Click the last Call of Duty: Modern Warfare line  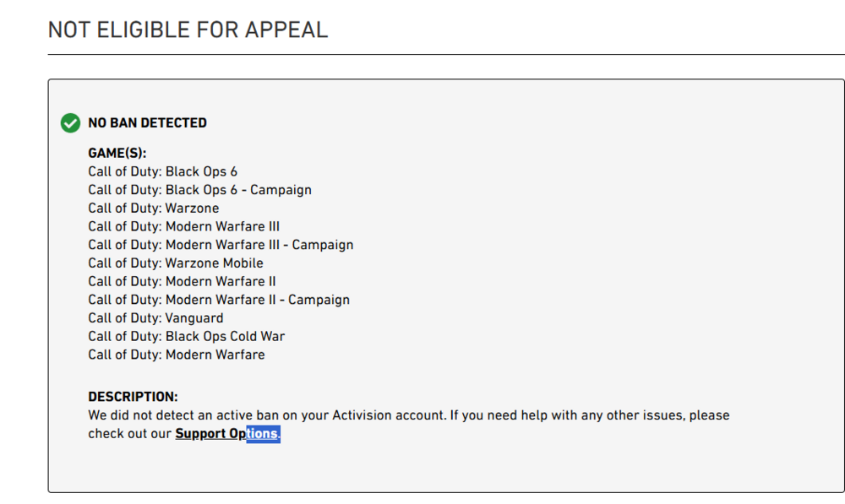(x=177, y=355)
